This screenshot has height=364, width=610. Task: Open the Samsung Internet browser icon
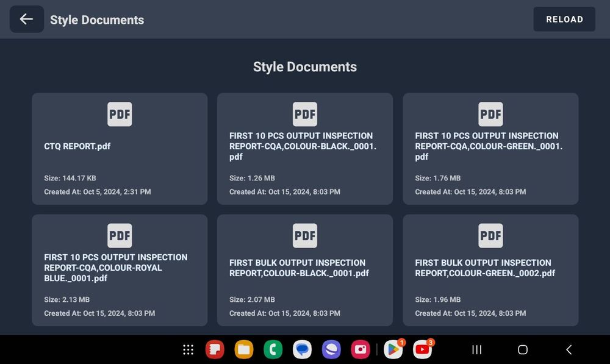pyautogui.click(x=331, y=349)
